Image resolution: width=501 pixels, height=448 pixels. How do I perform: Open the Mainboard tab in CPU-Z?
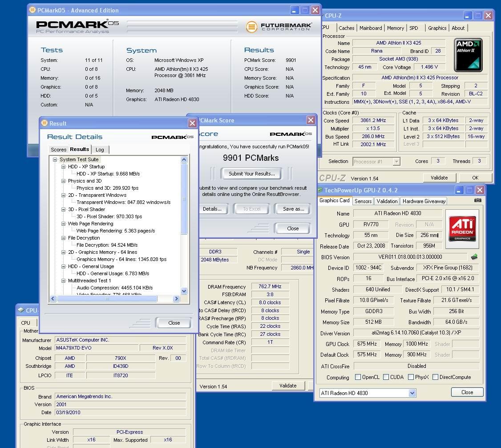click(x=371, y=28)
